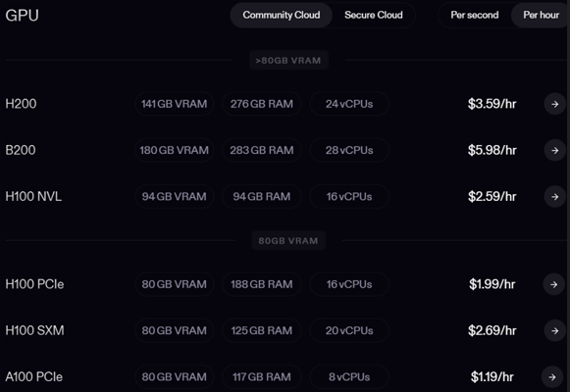Click the 94 GB RAM badge

tap(262, 197)
